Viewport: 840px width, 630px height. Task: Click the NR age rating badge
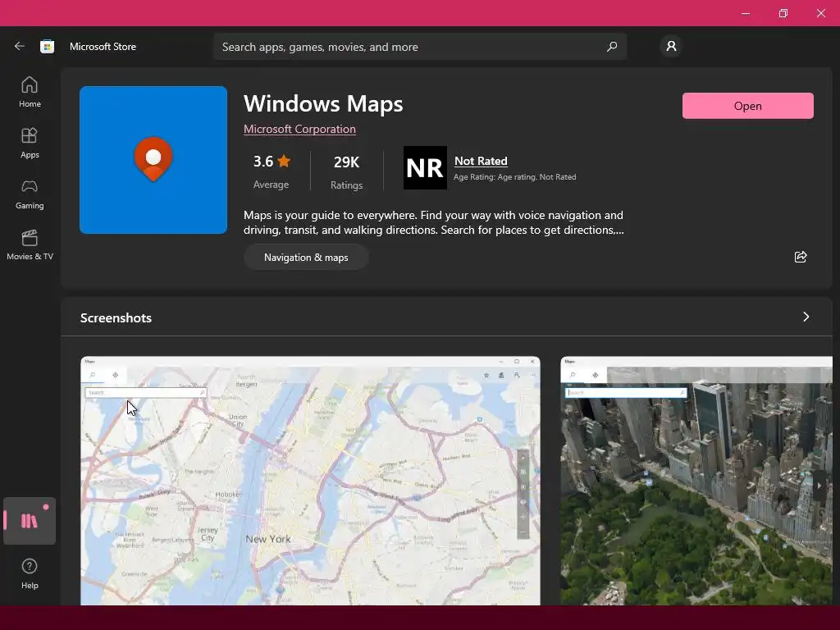coord(425,167)
